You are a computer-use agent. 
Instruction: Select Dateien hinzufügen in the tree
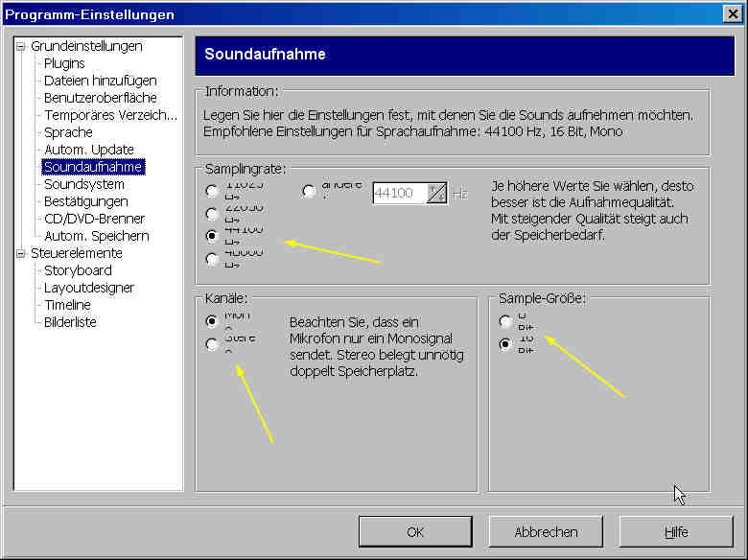click(x=100, y=81)
